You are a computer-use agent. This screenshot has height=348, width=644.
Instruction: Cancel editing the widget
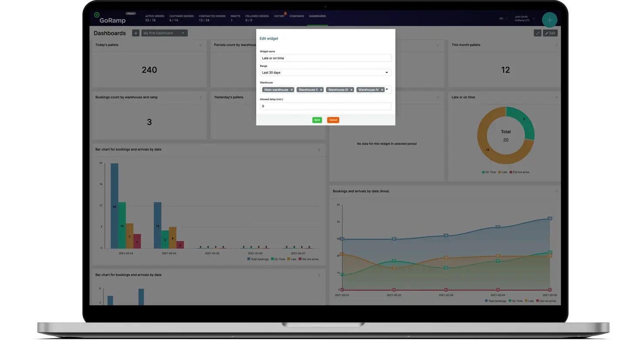[333, 120]
